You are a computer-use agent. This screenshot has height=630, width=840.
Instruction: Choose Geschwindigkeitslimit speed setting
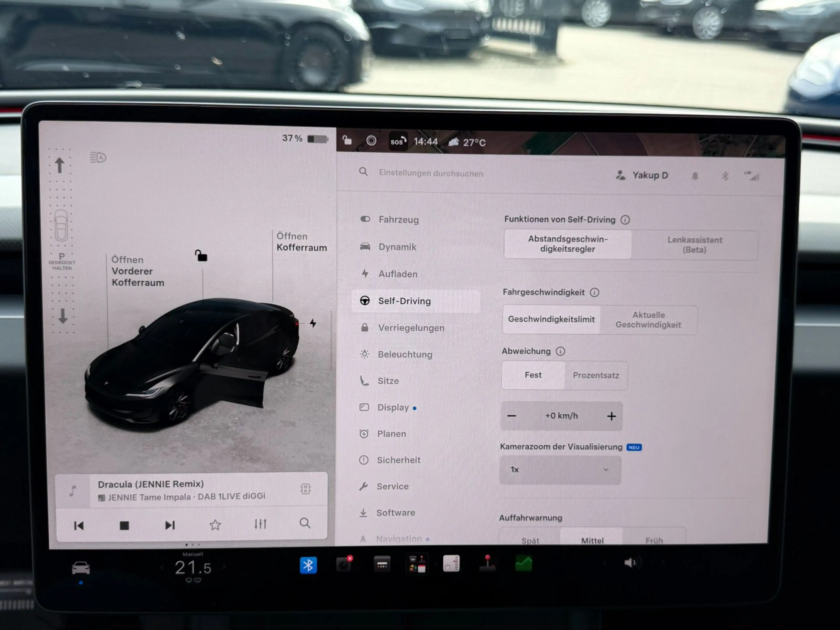(x=551, y=319)
